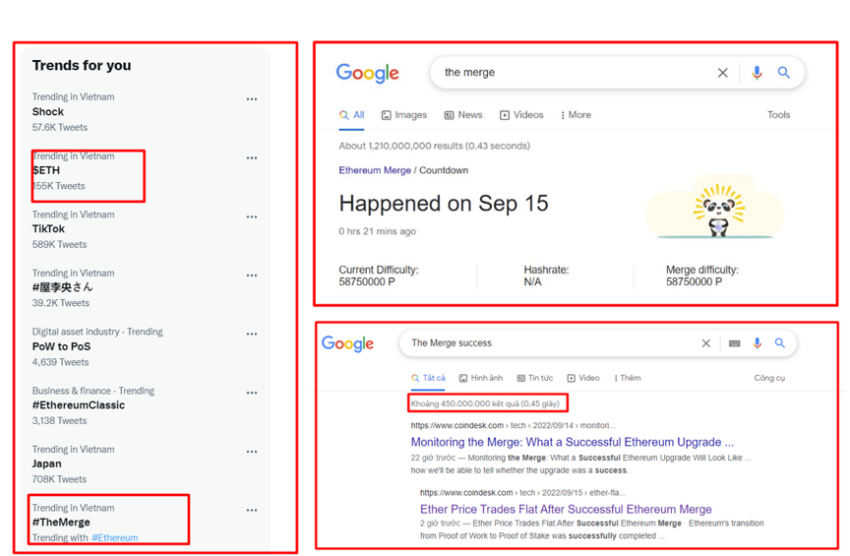
Task: Click magnifier icon in 'the merge' search
Action: click(783, 72)
